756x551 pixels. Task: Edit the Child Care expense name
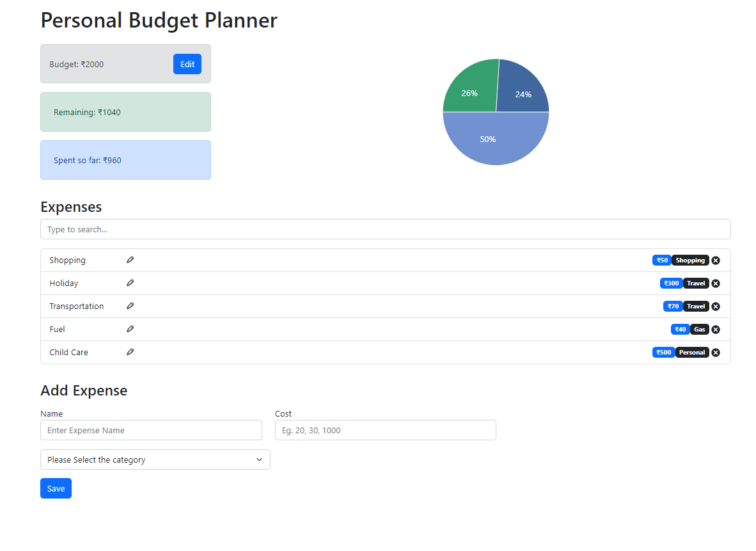click(130, 352)
